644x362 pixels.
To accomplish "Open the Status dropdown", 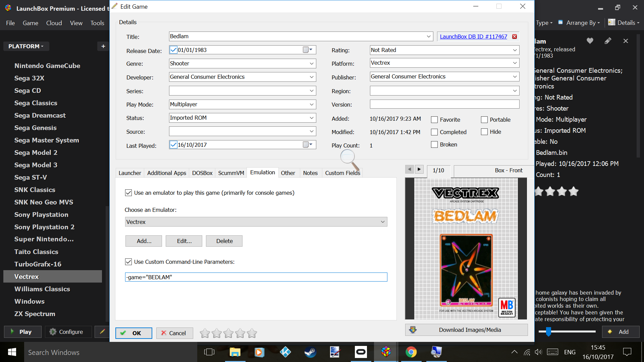I will [312, 118].
